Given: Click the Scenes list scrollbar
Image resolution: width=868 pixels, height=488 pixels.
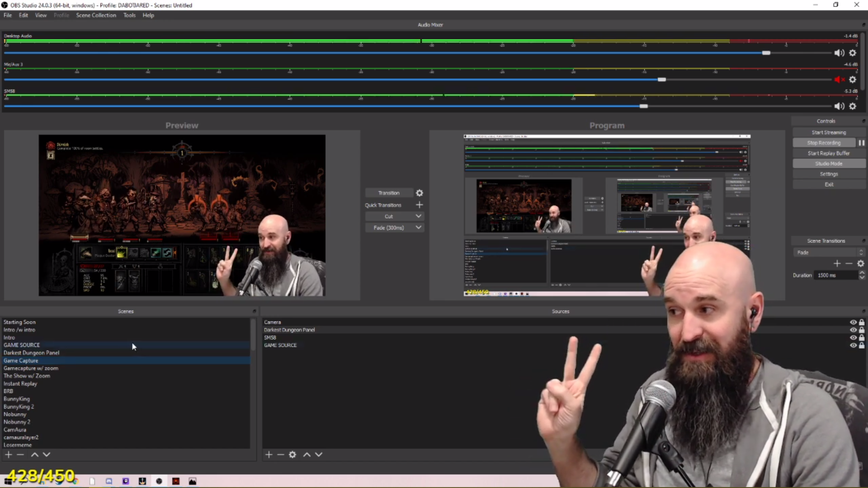Looking at the screenshot, I should pos(253,334).
